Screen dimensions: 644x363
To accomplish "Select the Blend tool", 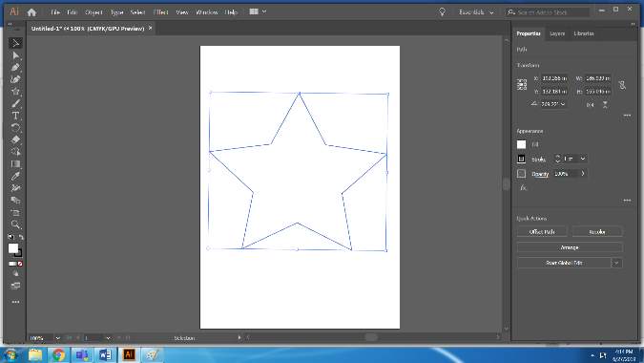I will click(15, 201).
